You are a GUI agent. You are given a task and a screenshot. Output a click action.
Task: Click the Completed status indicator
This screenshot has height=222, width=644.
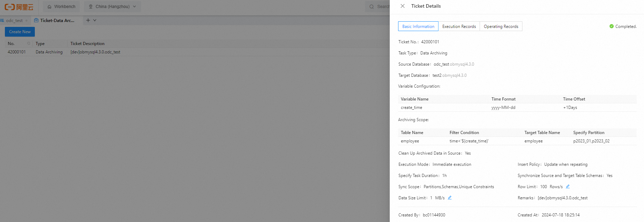[623, 27]
